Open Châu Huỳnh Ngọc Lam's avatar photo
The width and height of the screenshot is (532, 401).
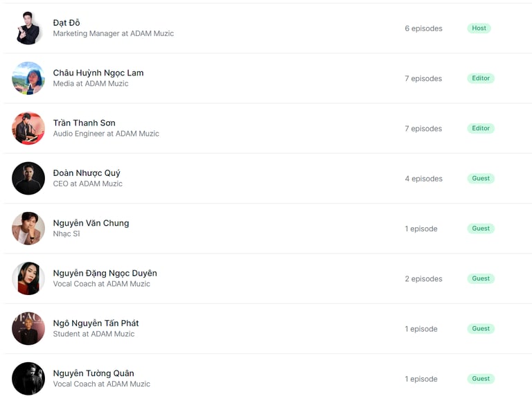[28, 78]
